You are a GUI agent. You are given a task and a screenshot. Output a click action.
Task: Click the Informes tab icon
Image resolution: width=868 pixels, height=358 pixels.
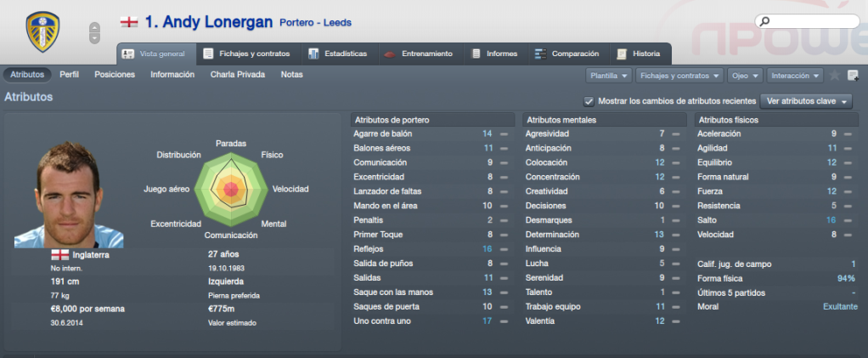476,54
